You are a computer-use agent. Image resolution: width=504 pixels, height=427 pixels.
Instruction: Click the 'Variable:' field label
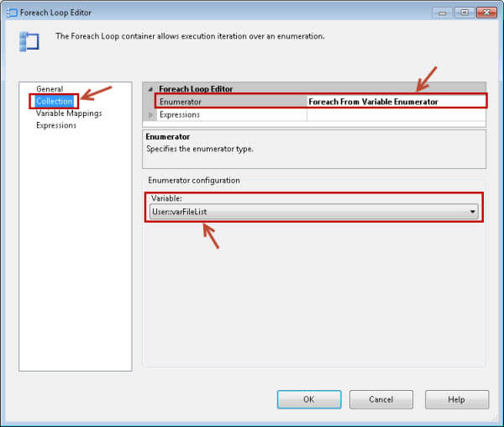pos(166,198)
